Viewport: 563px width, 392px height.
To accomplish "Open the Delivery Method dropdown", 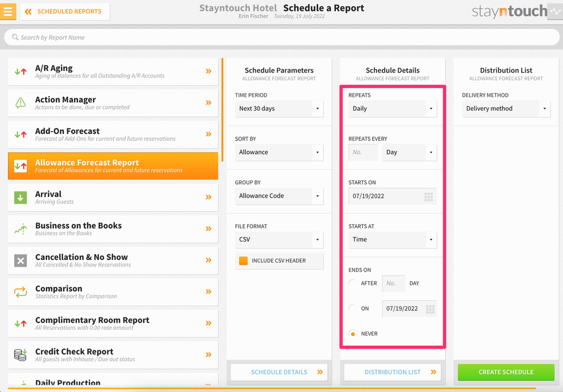I will coord(506,108).
